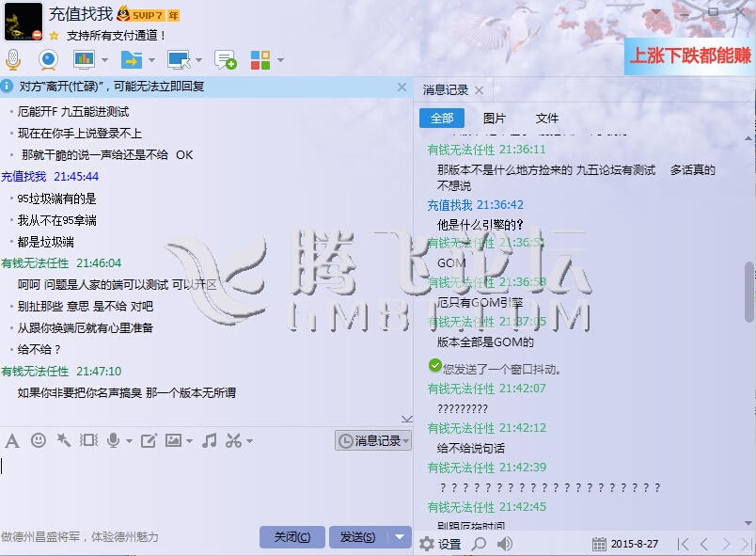This screenshot has height=556, width=756.
Task: Dismiss the away-status notification bar
Action: click(x=402, y=87)
